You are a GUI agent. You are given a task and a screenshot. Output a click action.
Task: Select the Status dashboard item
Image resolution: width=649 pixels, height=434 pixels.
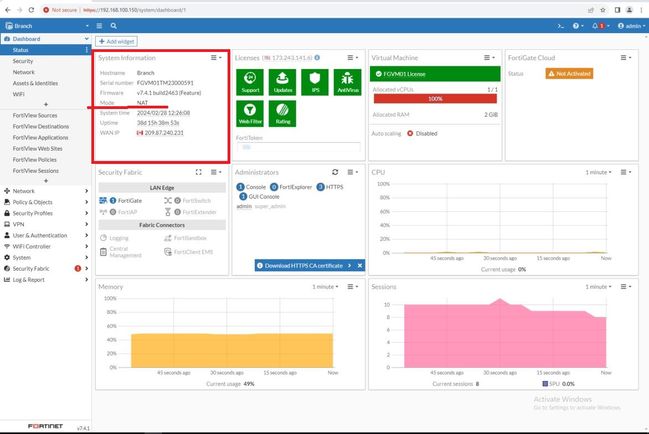45,50
